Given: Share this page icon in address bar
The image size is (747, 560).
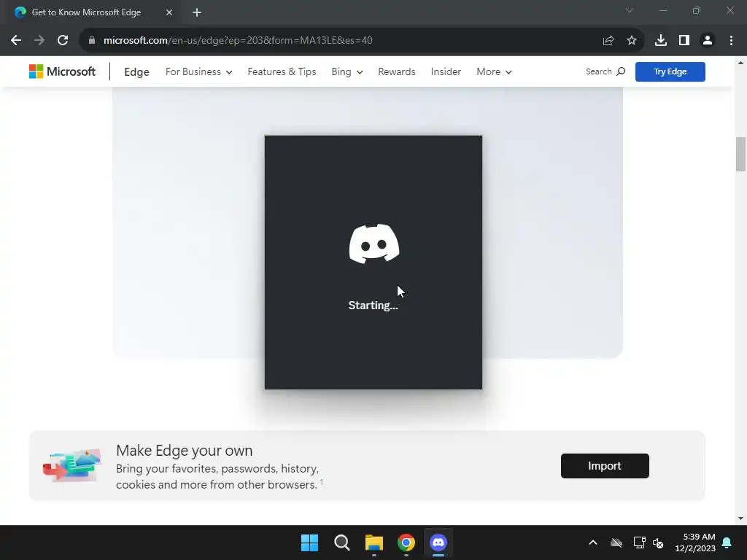Looking at the screenshot, I should (x=608, y=41).
